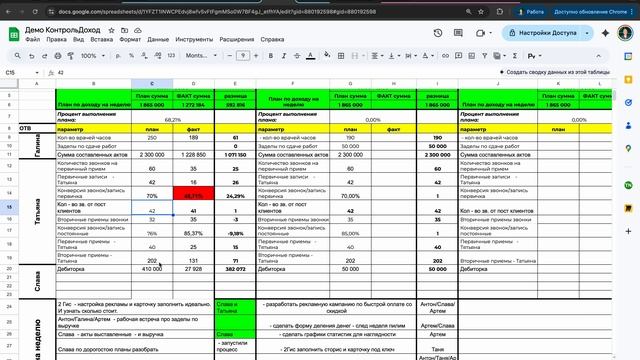This screenshot has width=640, height=360.
Task: Collapse the toolbar with the chevron
Action: tap(598, 56)
